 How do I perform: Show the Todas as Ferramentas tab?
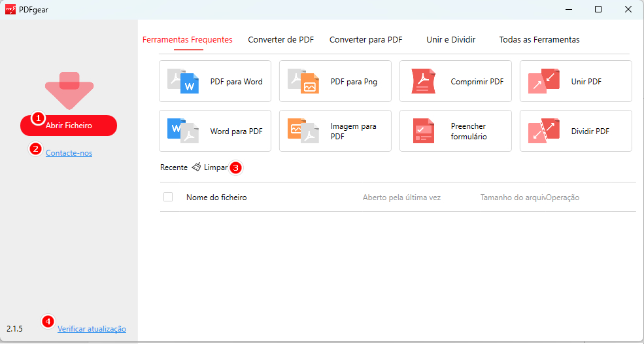(539, 40)
